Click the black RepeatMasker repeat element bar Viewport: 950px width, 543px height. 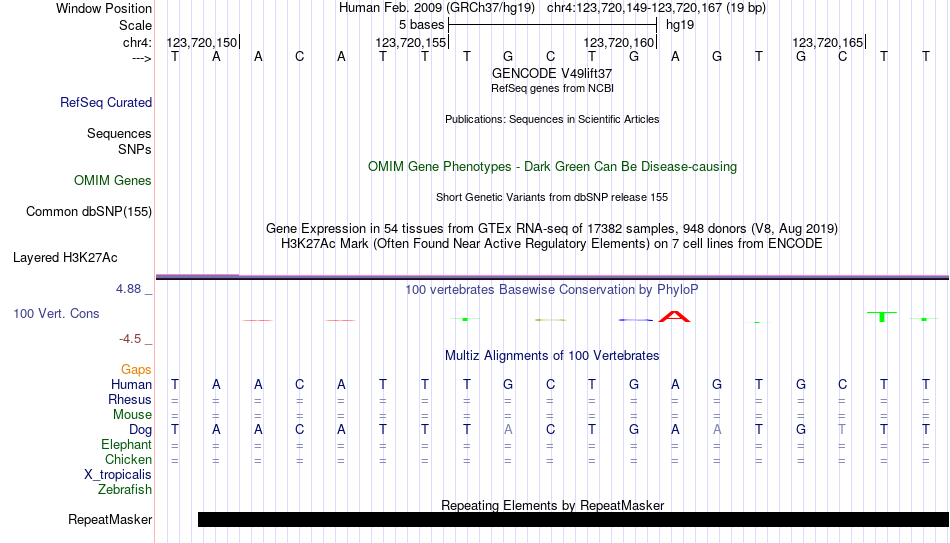[x=573, y=519]
